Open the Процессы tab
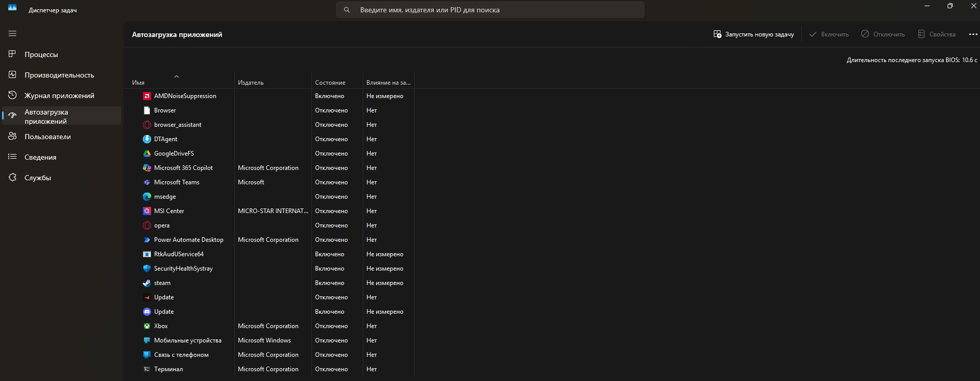Image resolution: width=980 pixels, height=381 pixels. (x=41, y=54)
